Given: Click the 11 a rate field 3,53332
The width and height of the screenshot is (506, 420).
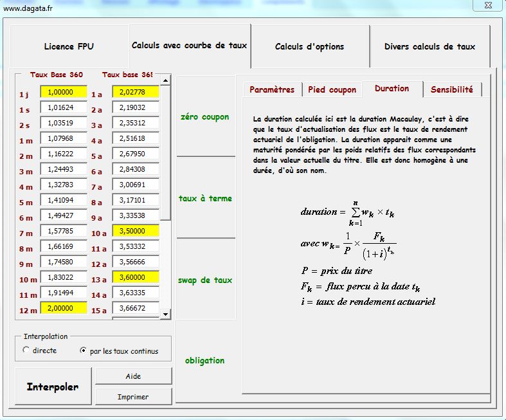Looking at the screenshot, I should click(x=136, y=246).
